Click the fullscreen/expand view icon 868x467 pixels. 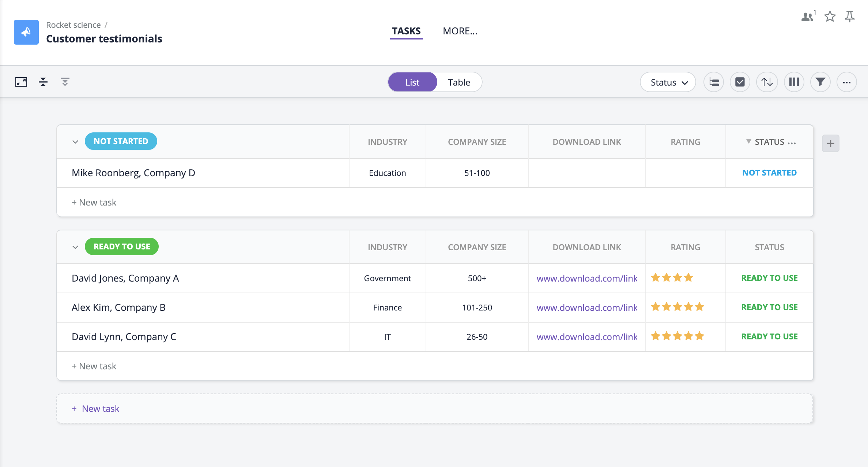click(x=21, y=82)
